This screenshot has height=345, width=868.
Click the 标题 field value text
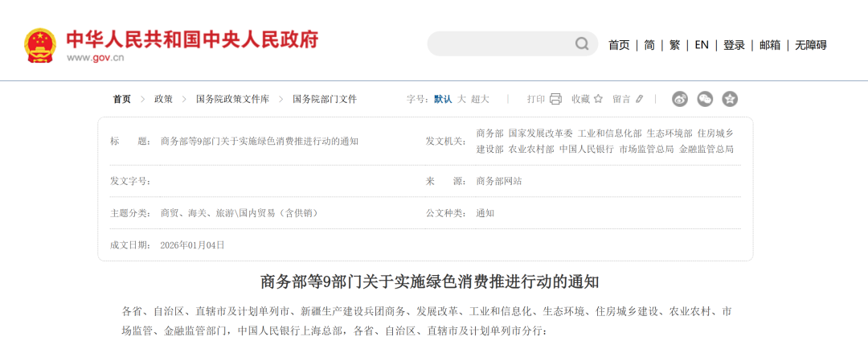click(259, 142)
